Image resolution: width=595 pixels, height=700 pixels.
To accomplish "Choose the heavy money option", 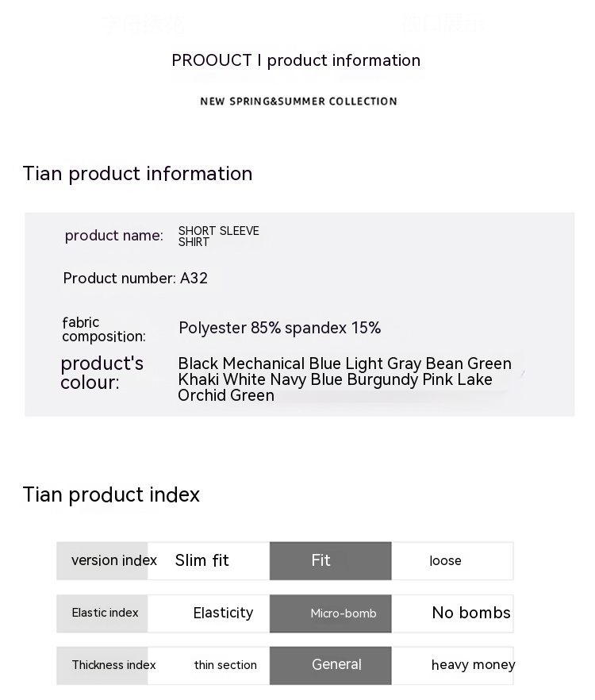I will [473, 665].
